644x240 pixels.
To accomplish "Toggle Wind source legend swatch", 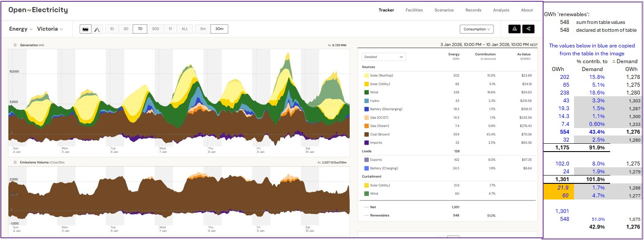I will pos(366,92).
